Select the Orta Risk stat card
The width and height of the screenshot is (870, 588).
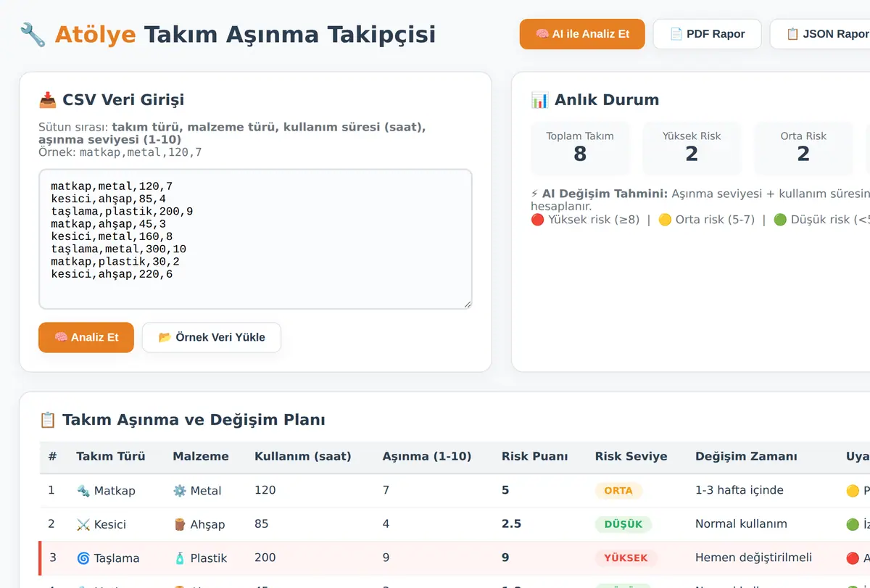[803, 148]
